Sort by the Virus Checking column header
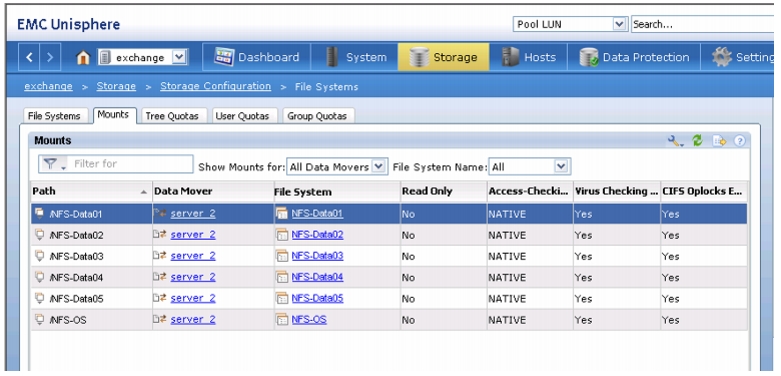Screen dimensions: 781x376 (617, 191)
